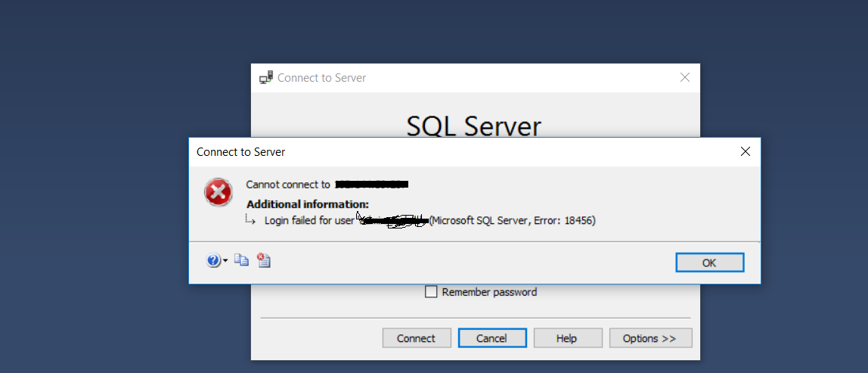Screen dimensions: 868x373
Task: Click the server connection title bar icon
Action: (265, 77)
